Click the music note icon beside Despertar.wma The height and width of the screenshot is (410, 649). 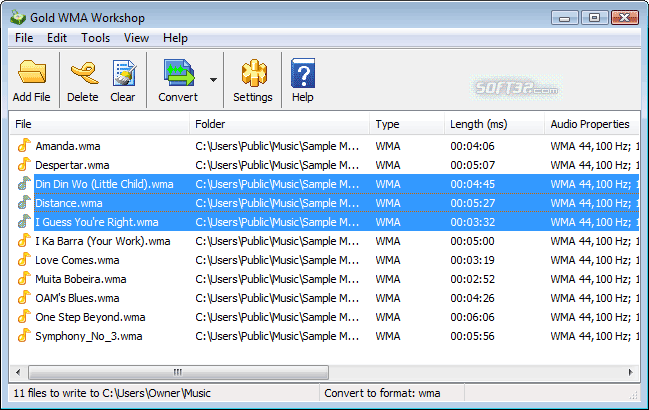(24, 165)
